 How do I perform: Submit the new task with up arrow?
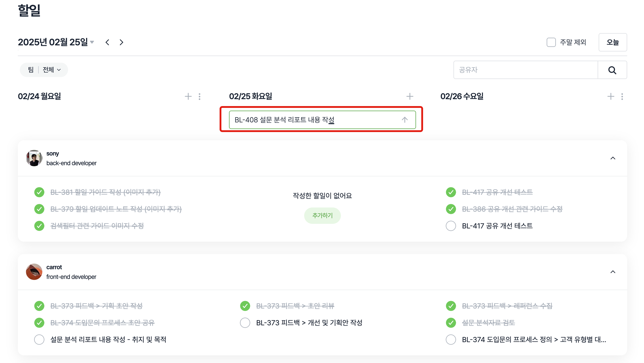tap(405, 120)
